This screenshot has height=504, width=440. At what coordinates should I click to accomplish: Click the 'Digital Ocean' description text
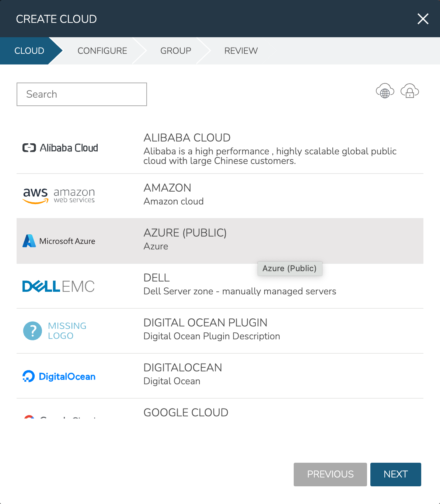(x=172, y=381)
